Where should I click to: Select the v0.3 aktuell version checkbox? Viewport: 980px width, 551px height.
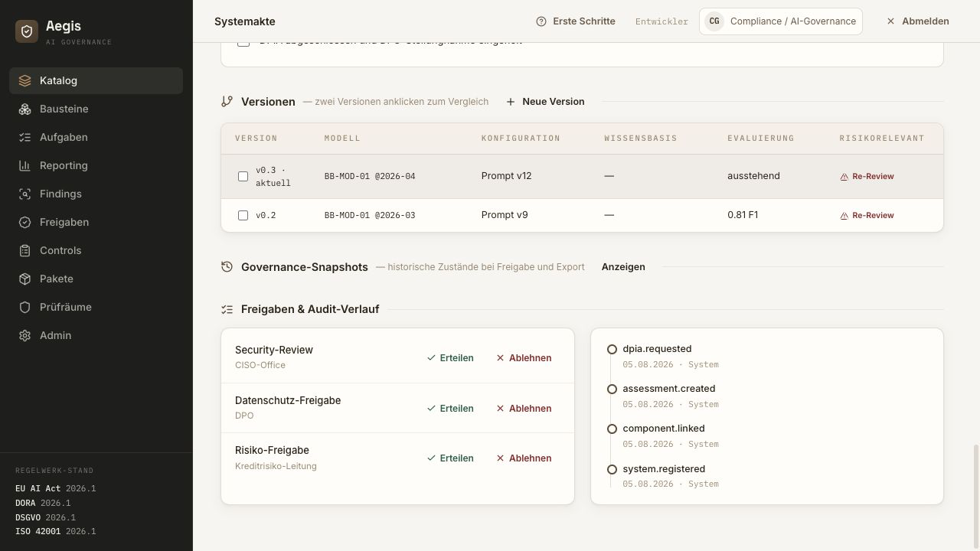(243, 176)
